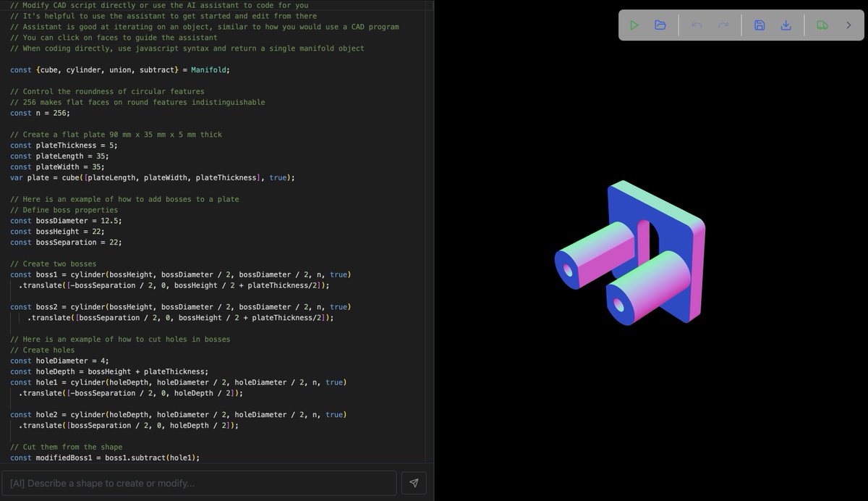Click the 'const plateWidth = 35;' line
This screenshot has width=868, height=501.
(57, 167)
